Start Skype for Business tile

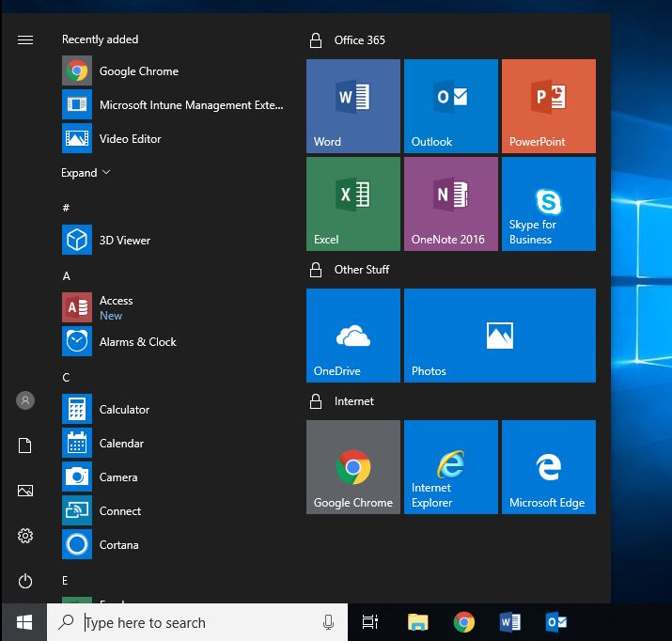click(x=549, y=204)
